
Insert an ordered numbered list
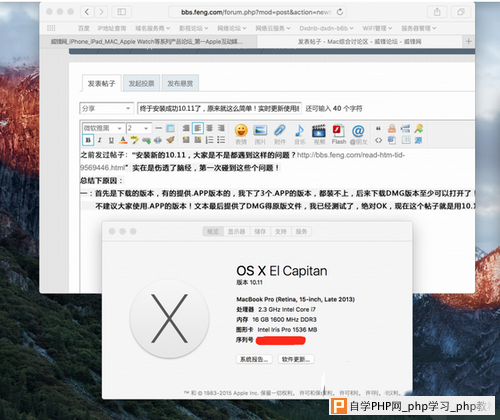pyautogui.click(x=209, y=140)
